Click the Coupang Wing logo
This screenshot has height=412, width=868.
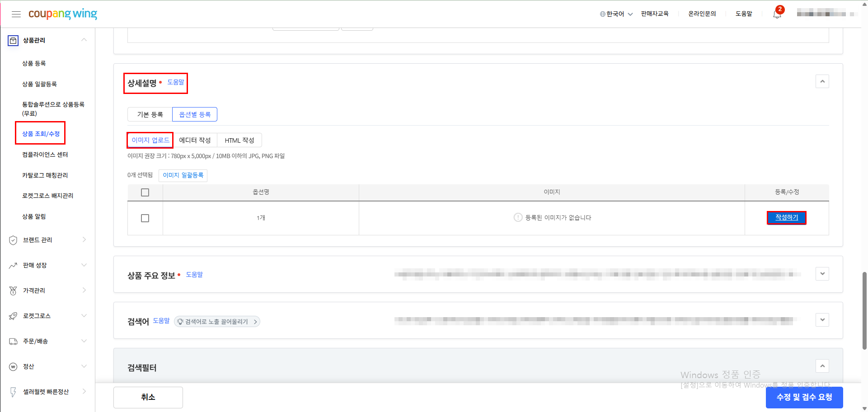[63, 14]
